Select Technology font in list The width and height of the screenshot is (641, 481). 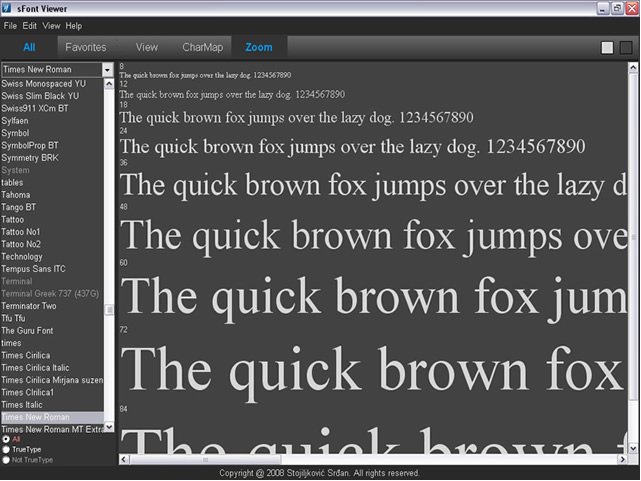(52, 257)
